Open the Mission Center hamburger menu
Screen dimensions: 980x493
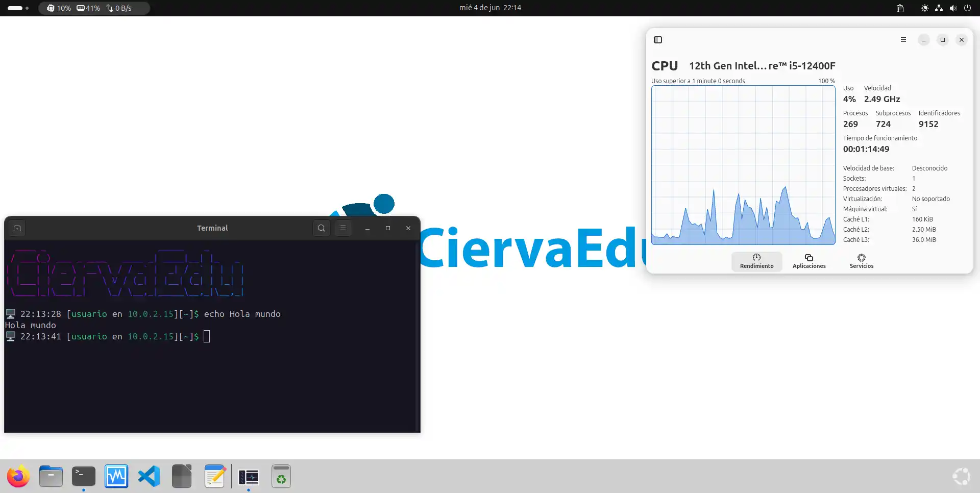(903, 40)
